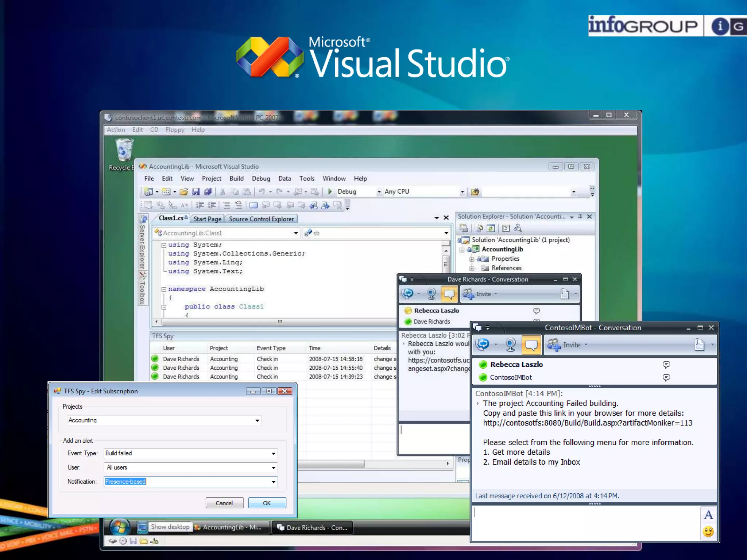Switch to Source Control Explorer tab

pyautogui.click(x=261, y=219)
